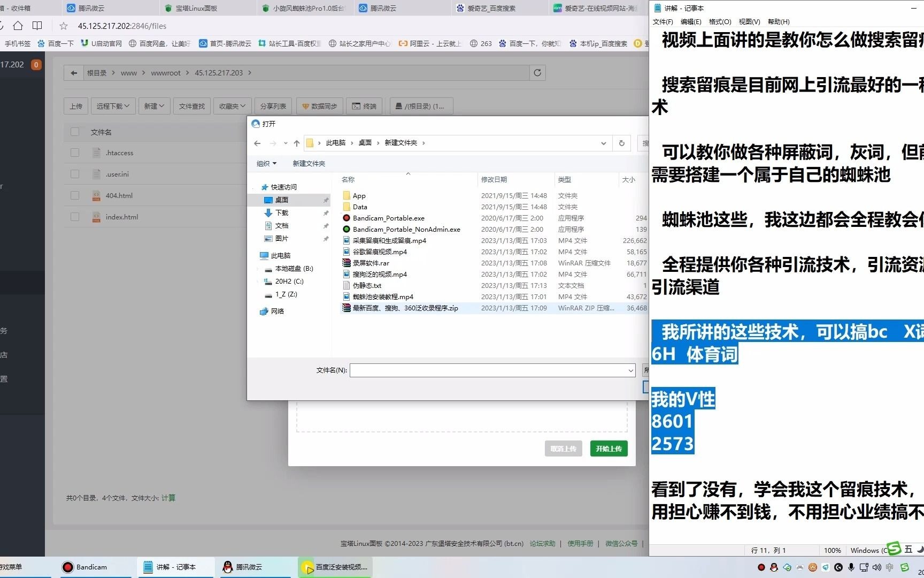Click the 文件查找 button
This screenshot has width=924, height=578.
pyautogui.click(x=192, y=106)
